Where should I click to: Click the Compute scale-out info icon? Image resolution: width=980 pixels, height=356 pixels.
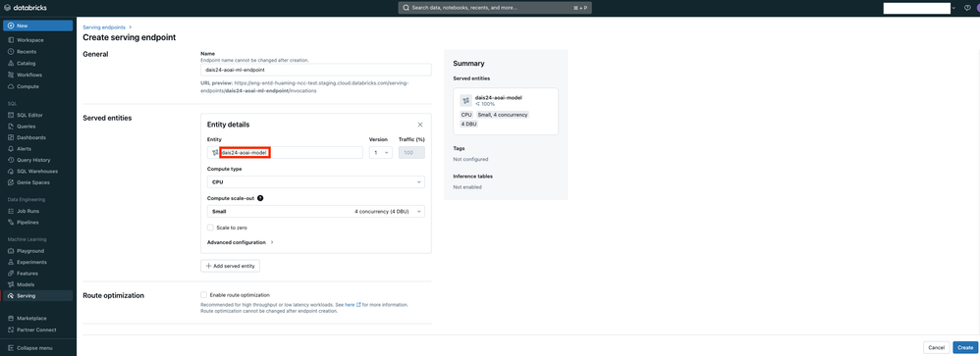click(260, 198)
